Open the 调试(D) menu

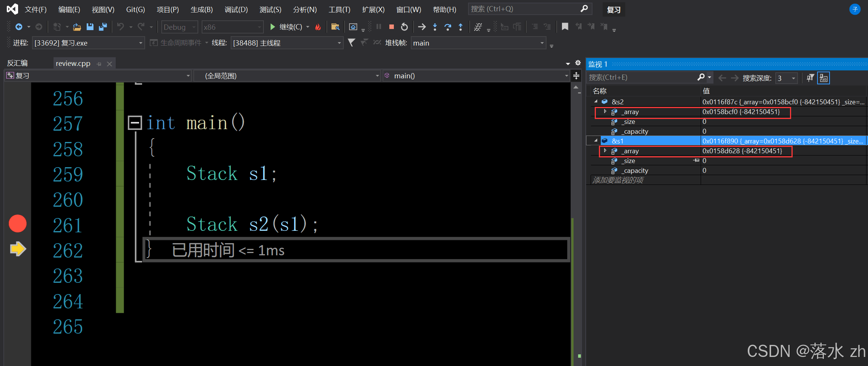pos(236,9)
